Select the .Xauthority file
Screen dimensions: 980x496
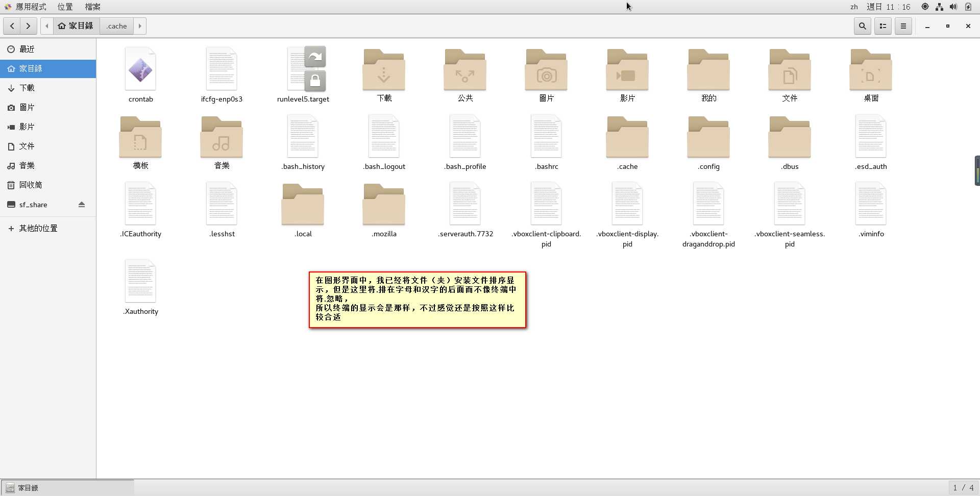coord(140,282)
